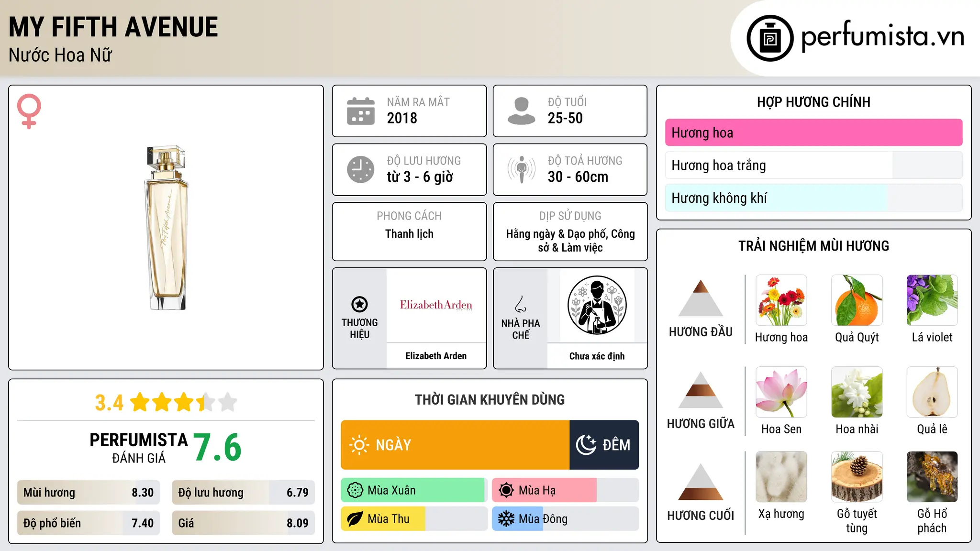This screenshot has width=980, height=551.
Task: Click the Giá 8.09 rating bar
Action: [243, 523]
